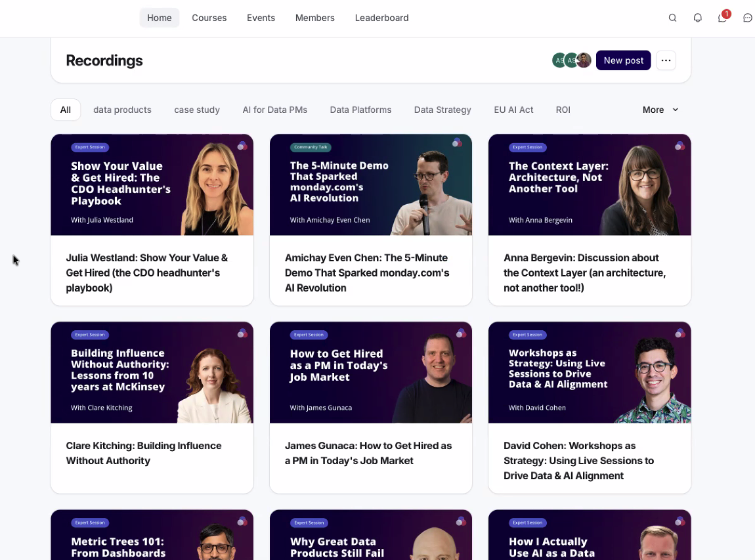
Task: Open post title Clare Kitching: Building Influence
Action: 144,453
